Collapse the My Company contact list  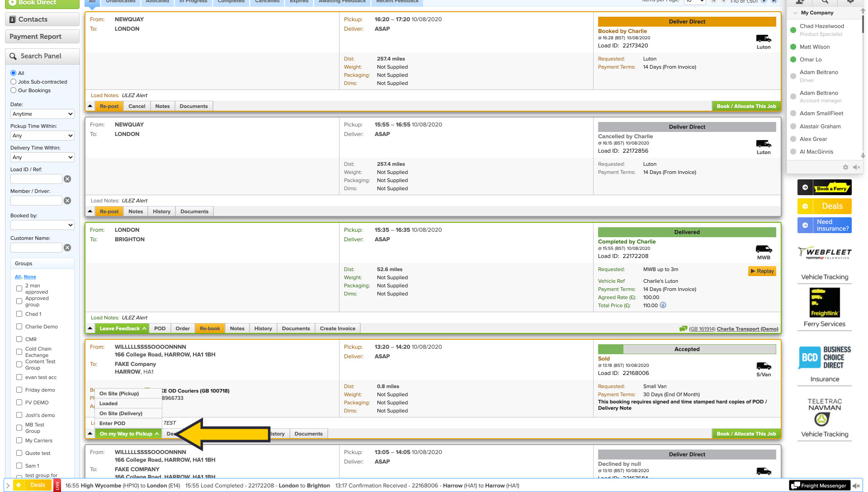click(x=795, y=13)
